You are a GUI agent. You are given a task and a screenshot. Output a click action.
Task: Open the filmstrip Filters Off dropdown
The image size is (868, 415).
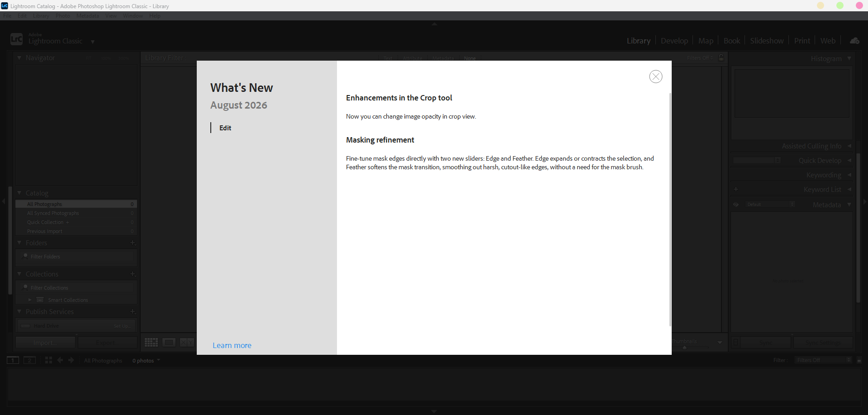point(823,360)
